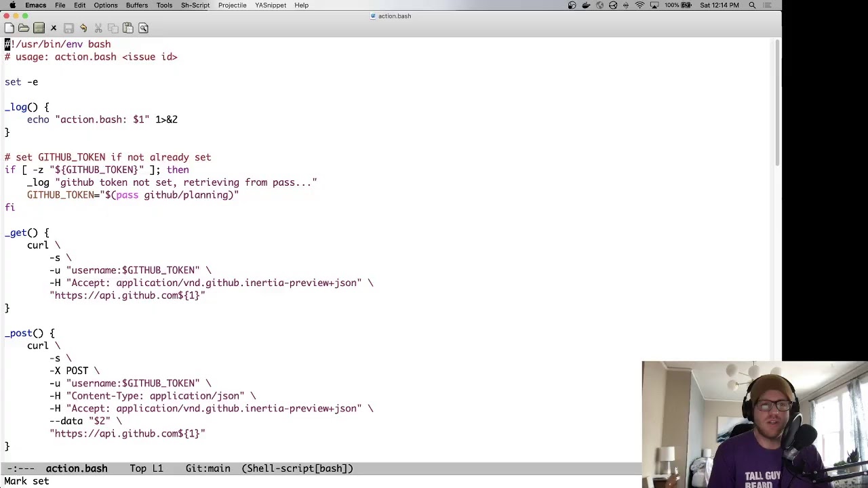Viewport: 868px width, 488px height.
Task: Open the Sh-Script menu
Action: click(195, 5)
